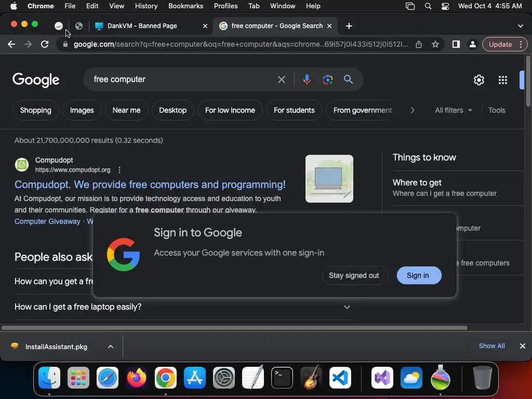The height and width of the screenshot is (399, 532).
Task: Bookmark this page with the star icon
Action: click(435, 45)
